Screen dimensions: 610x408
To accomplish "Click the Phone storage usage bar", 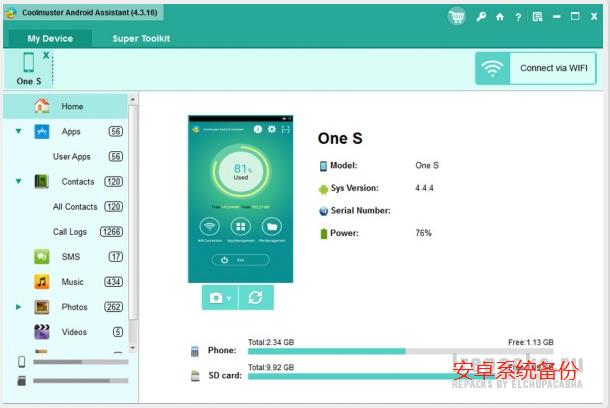I will pos(400,351).
